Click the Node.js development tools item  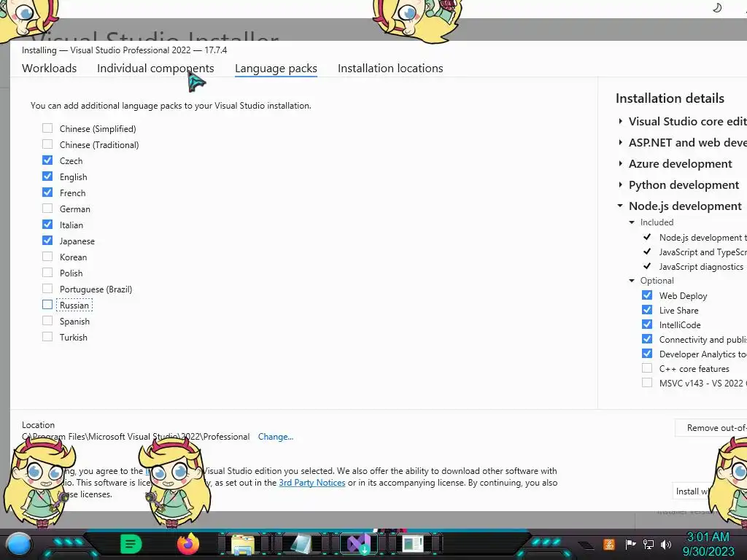pyautogui.click(x=703, y=237)
